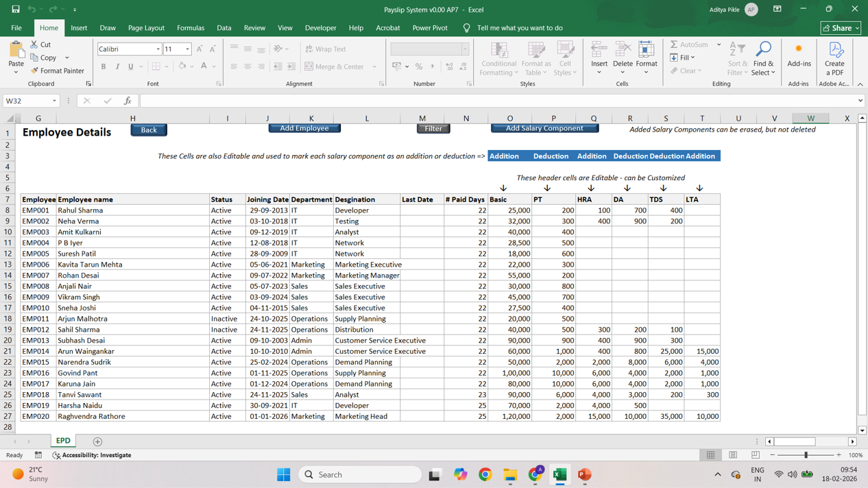
Task: Click the Add Employee button
Action: pos(304,128)
